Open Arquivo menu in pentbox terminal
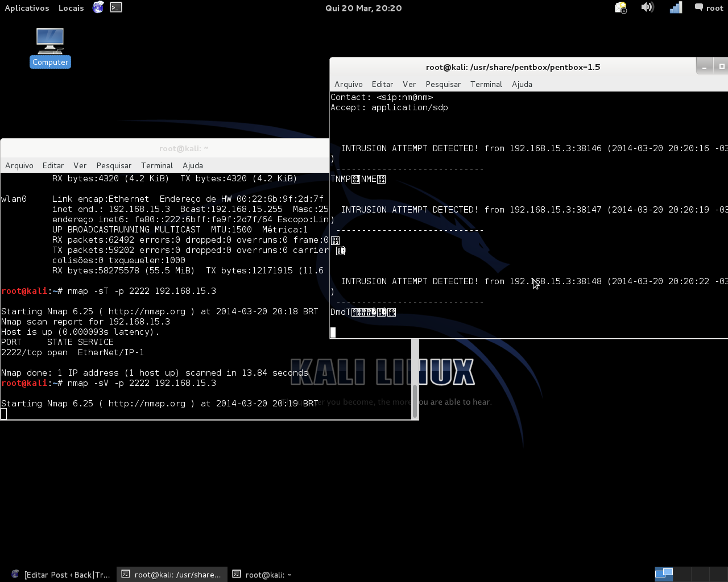The width and height of the screenshot is (728, 582). click(348, 84)
